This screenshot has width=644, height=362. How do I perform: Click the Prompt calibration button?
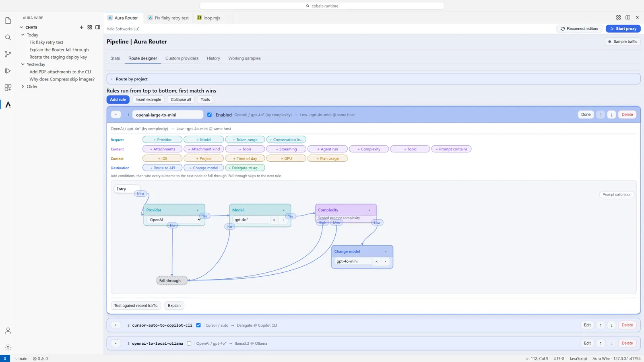[x=617, y=195]
